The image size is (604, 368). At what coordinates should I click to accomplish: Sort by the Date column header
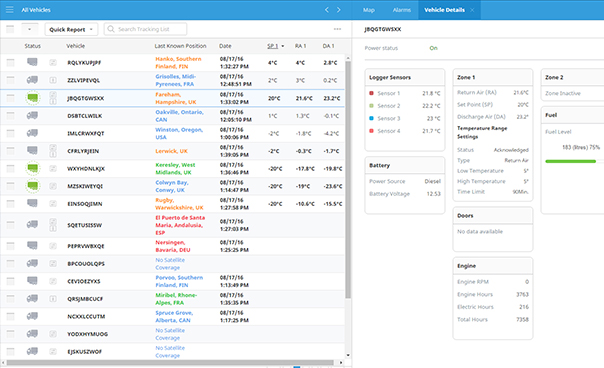[225, 46]
